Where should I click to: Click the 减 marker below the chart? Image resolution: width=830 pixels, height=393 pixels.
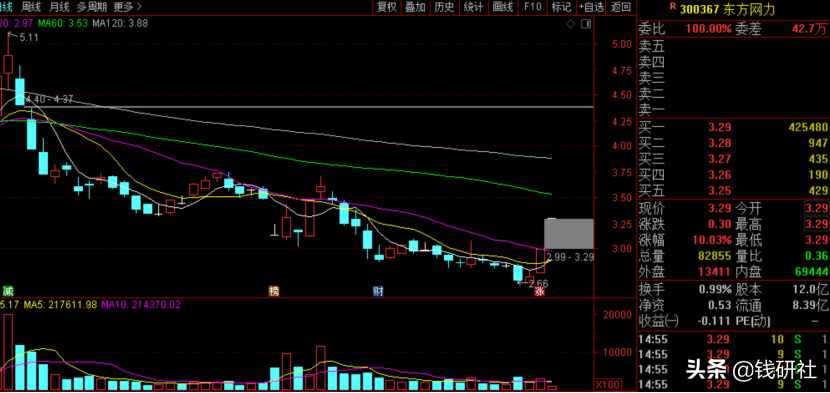[x=7, y=291]
